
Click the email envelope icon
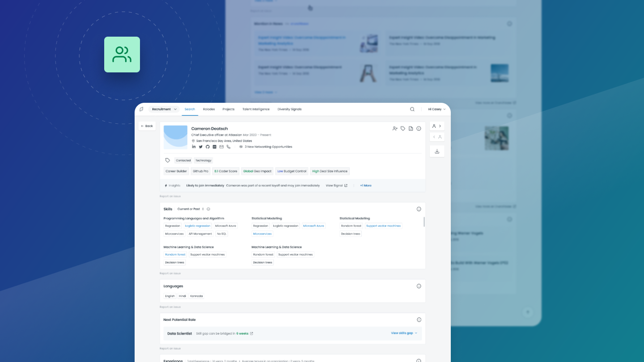point(221,147)
